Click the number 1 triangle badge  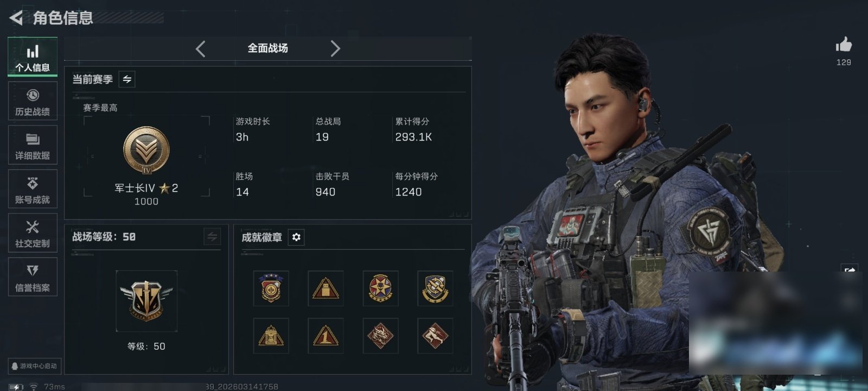(325, 336)
